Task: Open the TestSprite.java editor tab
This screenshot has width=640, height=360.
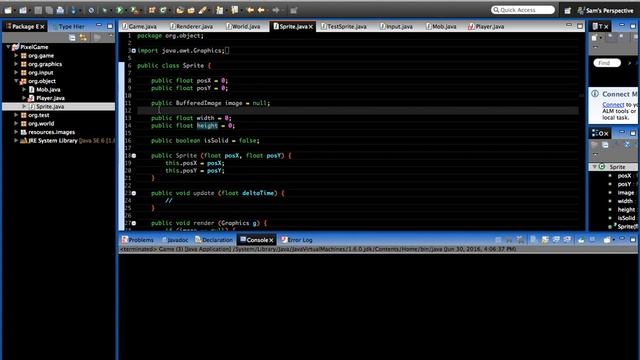Action: [344, 27]
